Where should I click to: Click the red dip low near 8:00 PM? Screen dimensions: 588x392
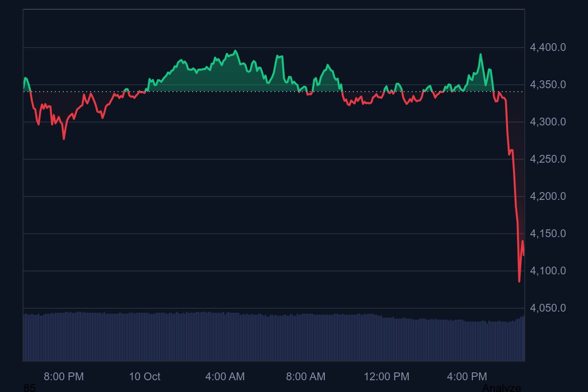click(64, 139)
